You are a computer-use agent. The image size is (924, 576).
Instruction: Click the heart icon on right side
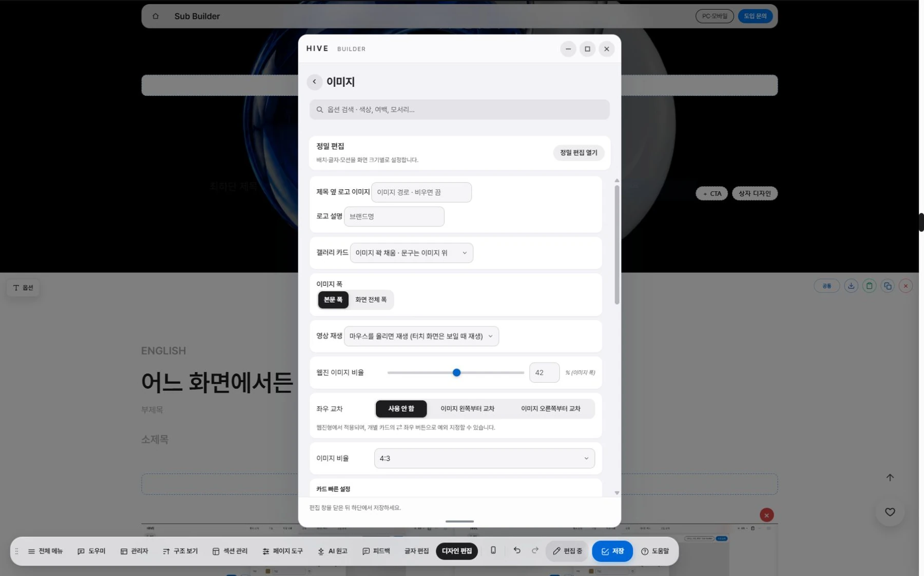click(890, 512)
